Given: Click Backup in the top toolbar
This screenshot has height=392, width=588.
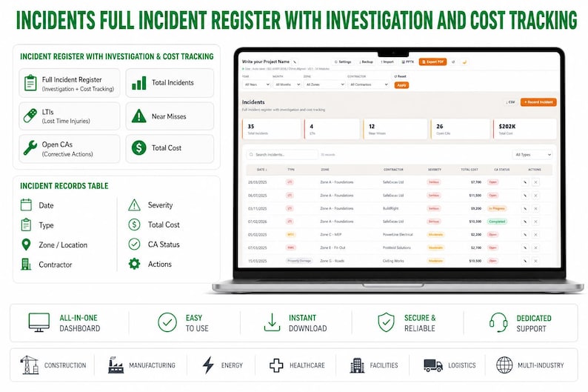Looking at the screenshot, I should tap(366, 62).
